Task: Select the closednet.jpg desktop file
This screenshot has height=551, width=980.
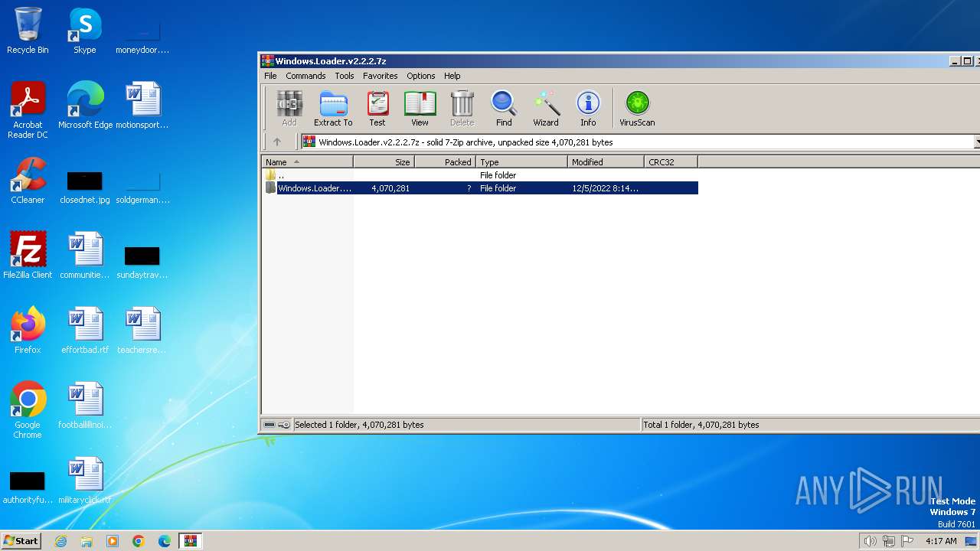Action: click(85, 187)
